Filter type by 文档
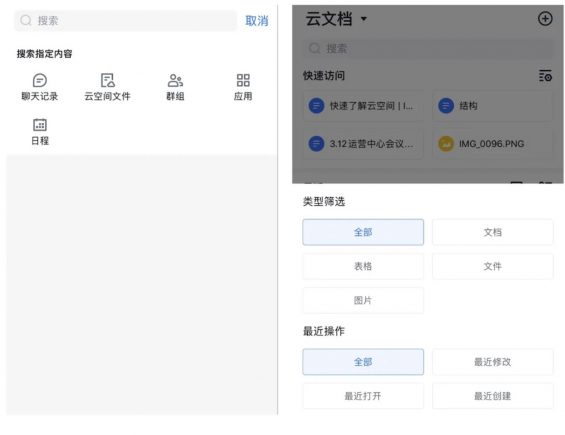The width and height of the screenshot is (565, 435). pyautogui.click(x=493, y=232)
